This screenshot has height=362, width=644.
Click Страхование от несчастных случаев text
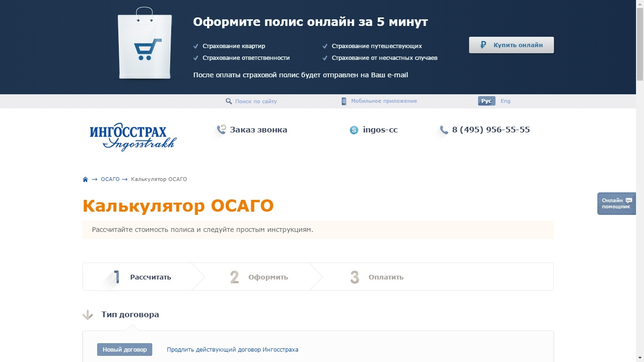tap(385, 58)
